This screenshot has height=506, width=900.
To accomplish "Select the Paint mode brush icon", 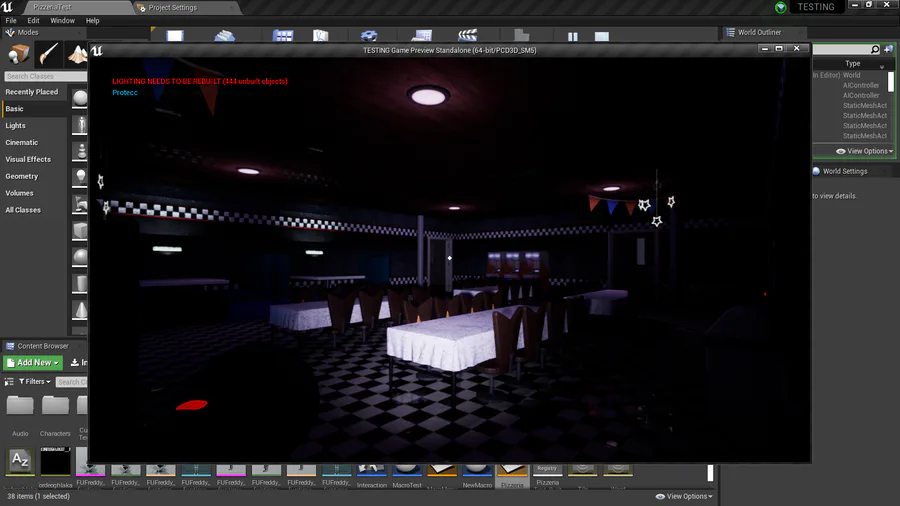I will pyautogui.click(x=49, y=54).
